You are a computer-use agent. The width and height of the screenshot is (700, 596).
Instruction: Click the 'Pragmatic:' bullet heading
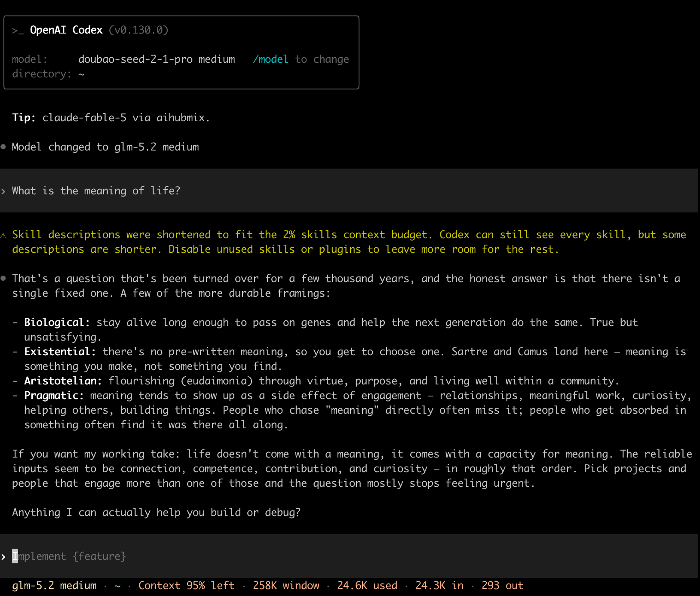coord(54,396)
